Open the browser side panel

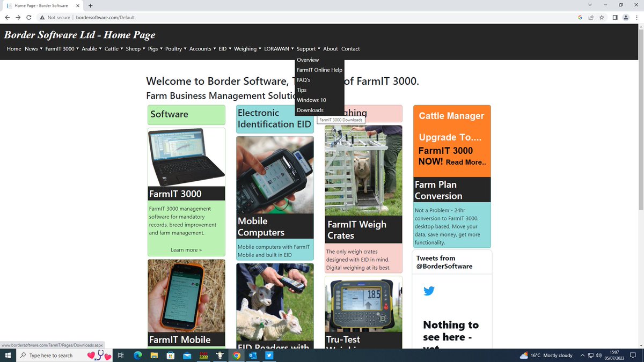[615, 17]
